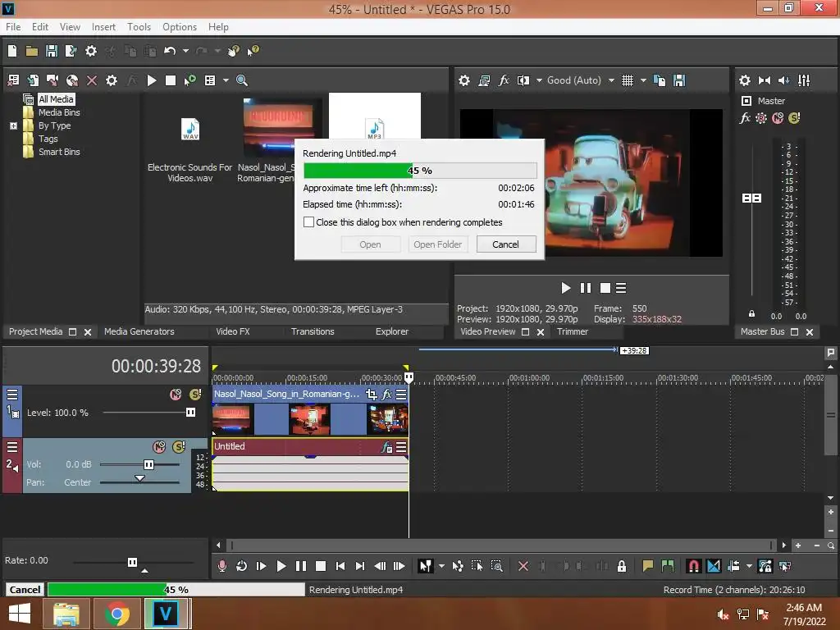Click the Rate scrub slider handle

[x=132, y=562]
